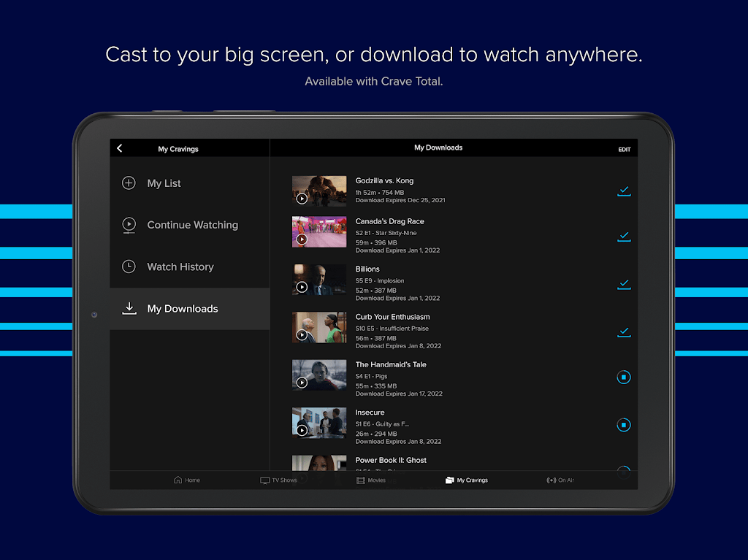
Task: Click the Continue Watching play icon
Action: point(129,225)
